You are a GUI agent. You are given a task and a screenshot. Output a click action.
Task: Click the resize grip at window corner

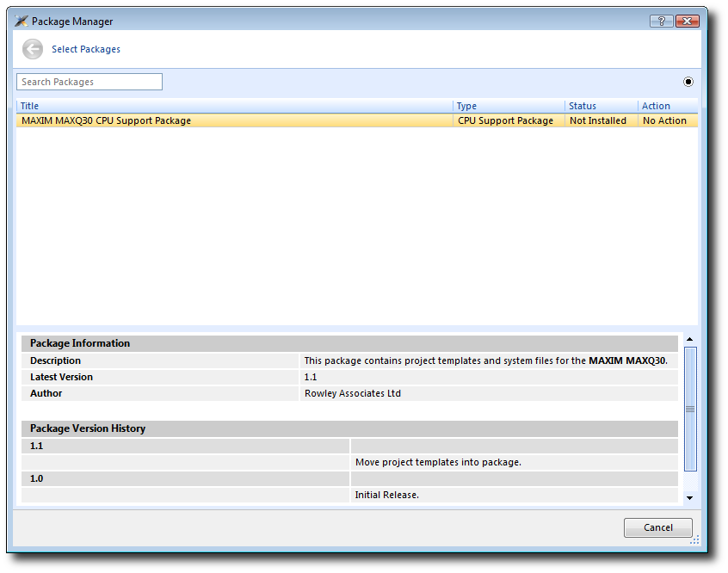click(x=694, y=540)
